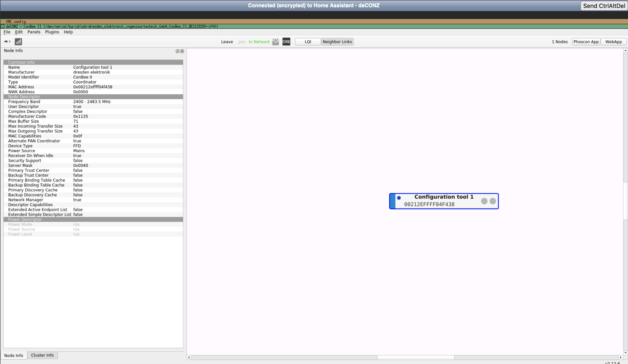Open the Phoscon App

pos(586,42)
